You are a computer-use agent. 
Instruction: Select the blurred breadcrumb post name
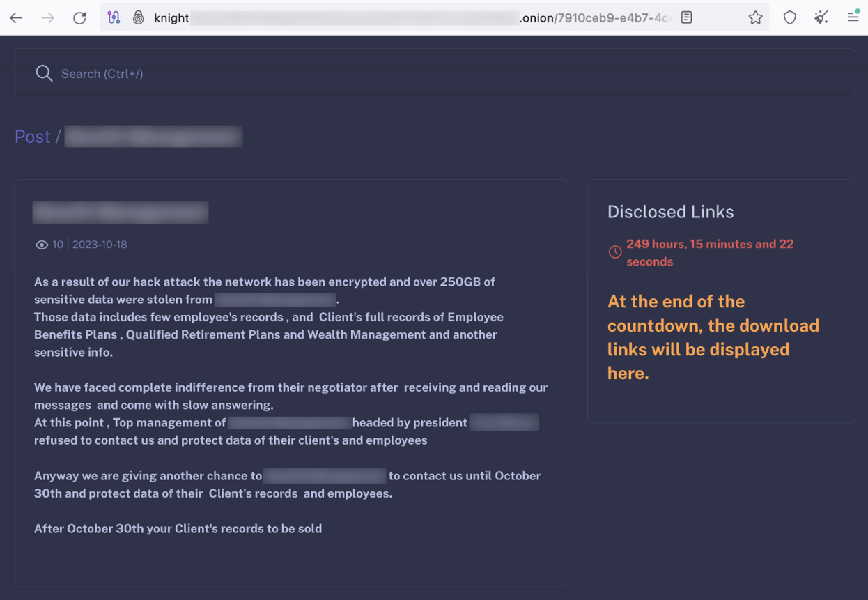[x=153, y=137]
